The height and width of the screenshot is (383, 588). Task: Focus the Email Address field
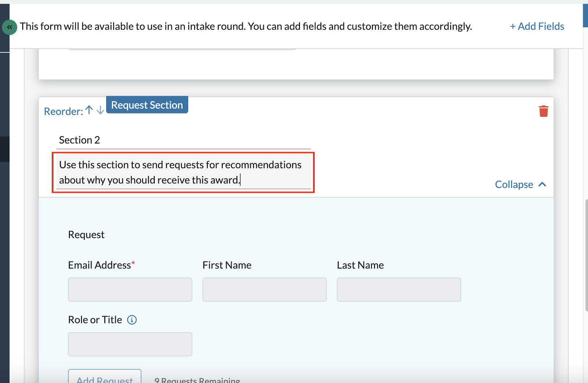(130, 290)
